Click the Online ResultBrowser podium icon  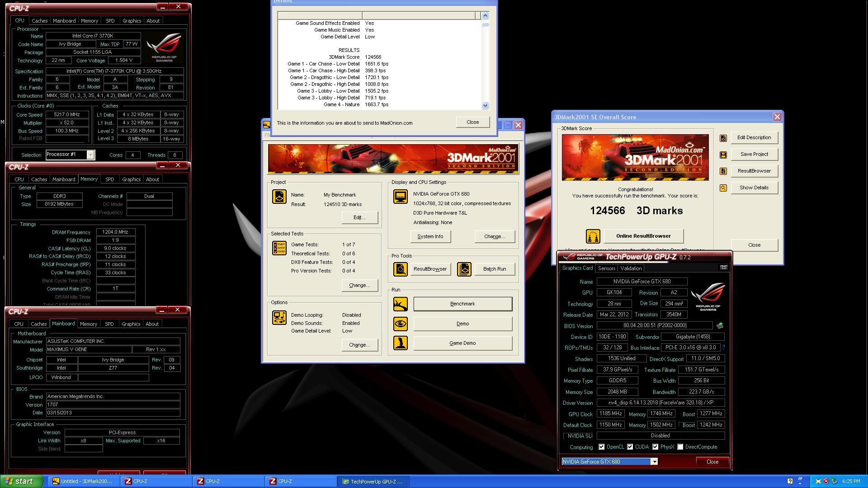tap(593, 236)
